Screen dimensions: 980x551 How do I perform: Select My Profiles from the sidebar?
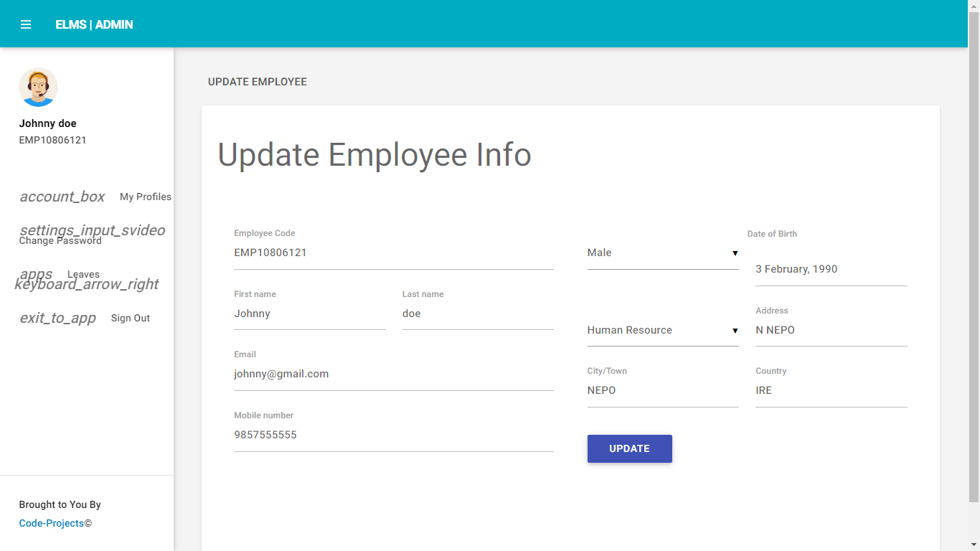(x=145, y=197)
